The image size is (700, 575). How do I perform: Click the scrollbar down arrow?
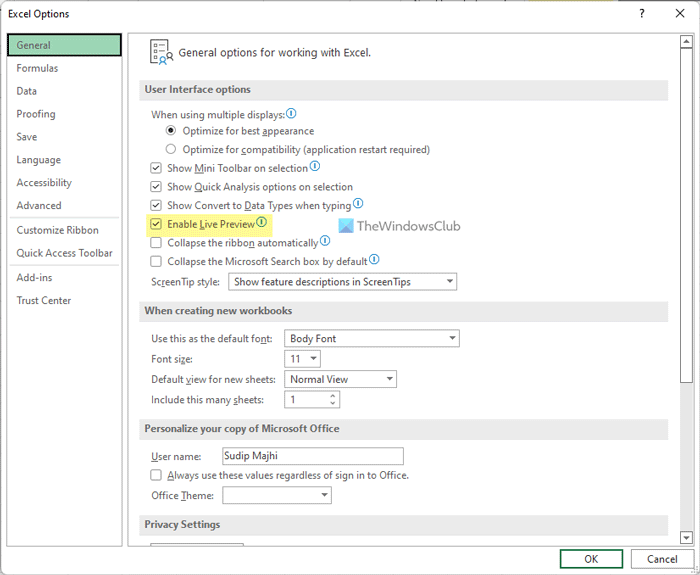point(686,537)
